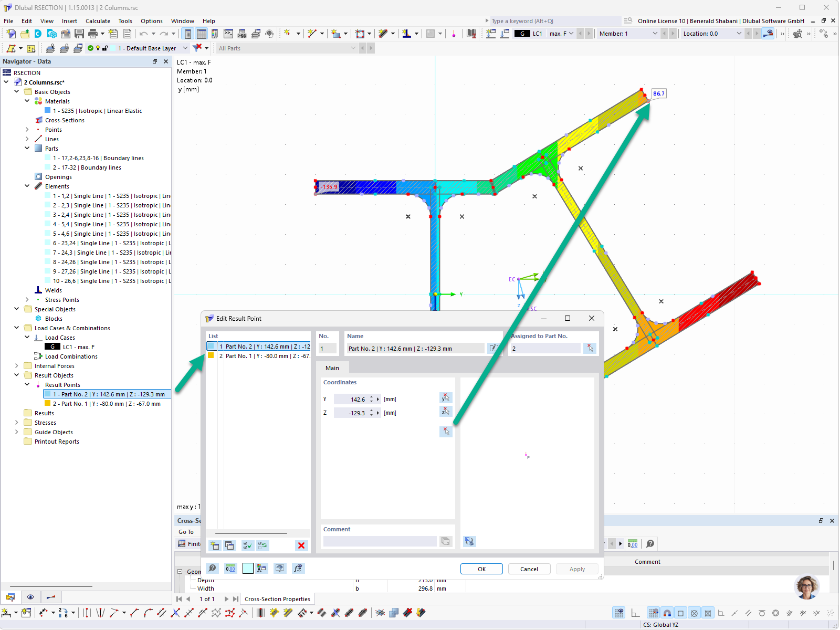Click the previous location arrow in toolbar

pos(748,34)
